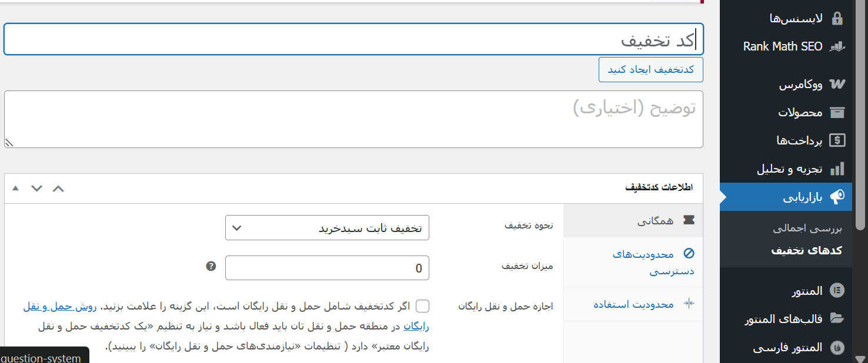Click the help icon next to میزان تخفیف
This screenshot has width=868, height=363.
(x=211, y=267)
